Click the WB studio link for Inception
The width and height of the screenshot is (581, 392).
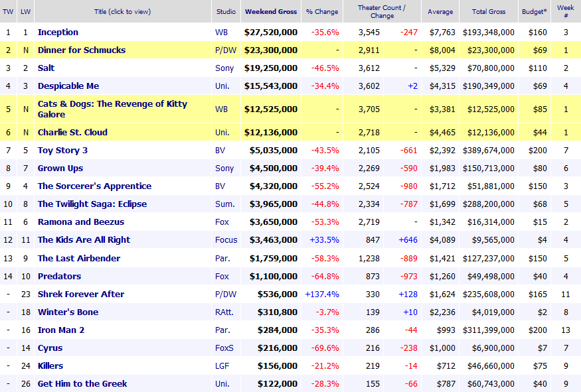point(221,33)
